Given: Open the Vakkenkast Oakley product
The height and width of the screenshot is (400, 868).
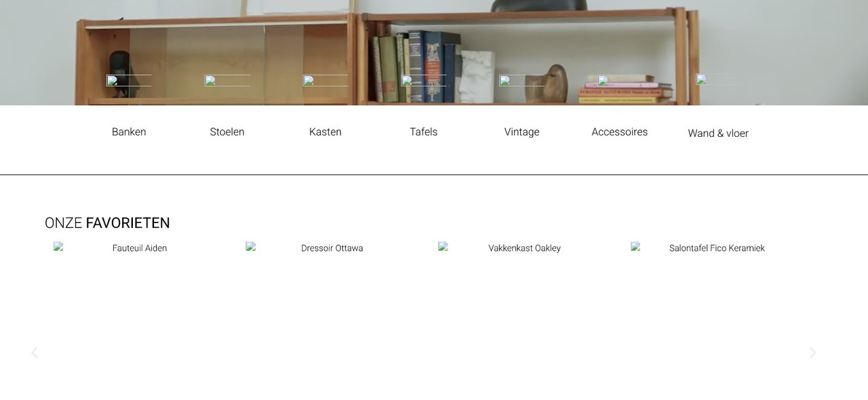Looking at the screenshot, I should [525, 248].
